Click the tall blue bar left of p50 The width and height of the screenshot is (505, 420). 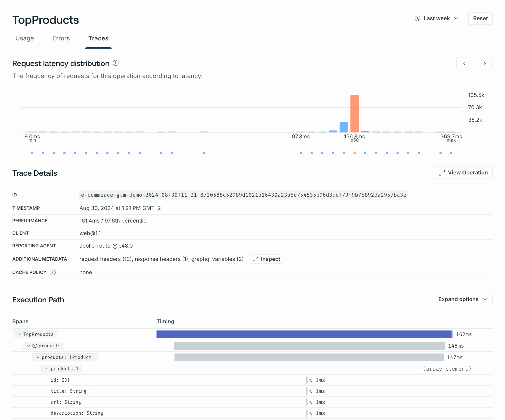point(344,127)
